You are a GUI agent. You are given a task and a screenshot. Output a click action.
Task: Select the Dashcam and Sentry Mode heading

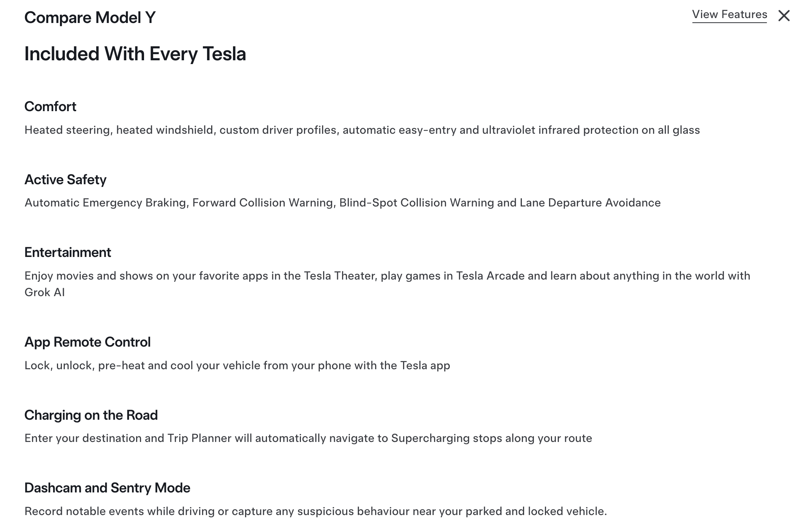point(107,488)
